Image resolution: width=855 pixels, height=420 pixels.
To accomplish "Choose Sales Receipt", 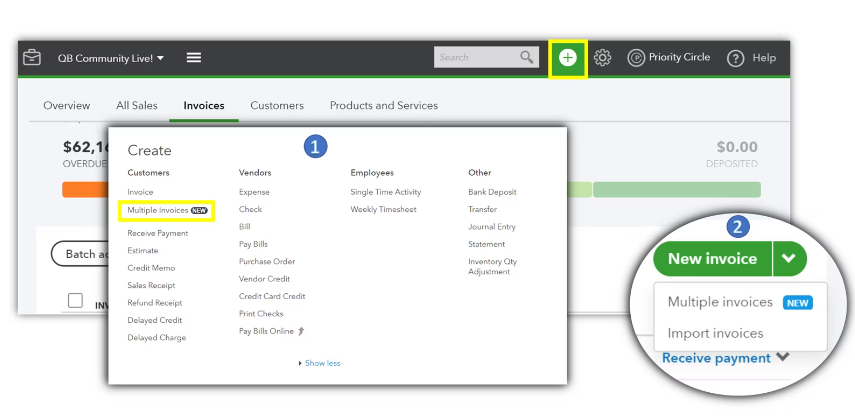I will tap(151, 285).
